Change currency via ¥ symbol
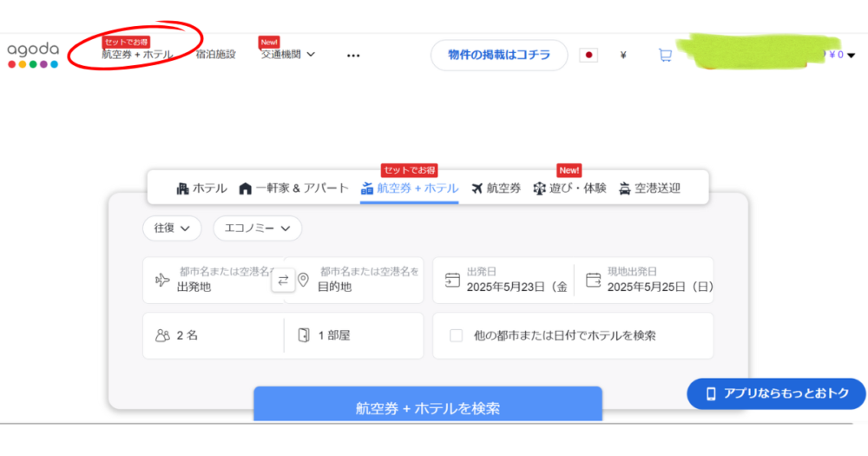The width and height of the screenshot is (868, 456). [623, 55]
